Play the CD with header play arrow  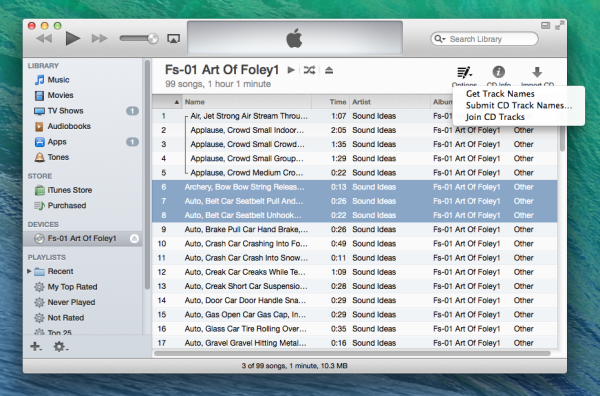(291, 70)
